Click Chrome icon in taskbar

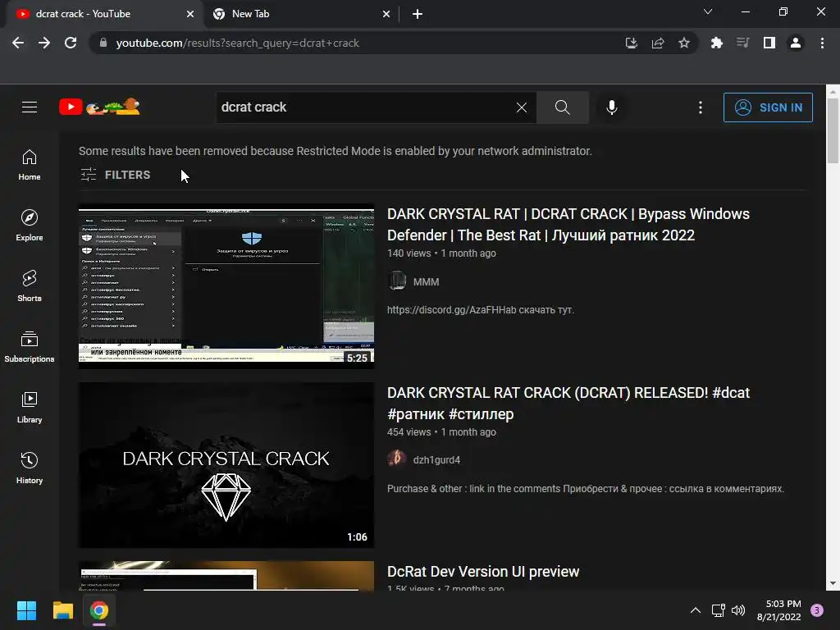pos(99,610)
